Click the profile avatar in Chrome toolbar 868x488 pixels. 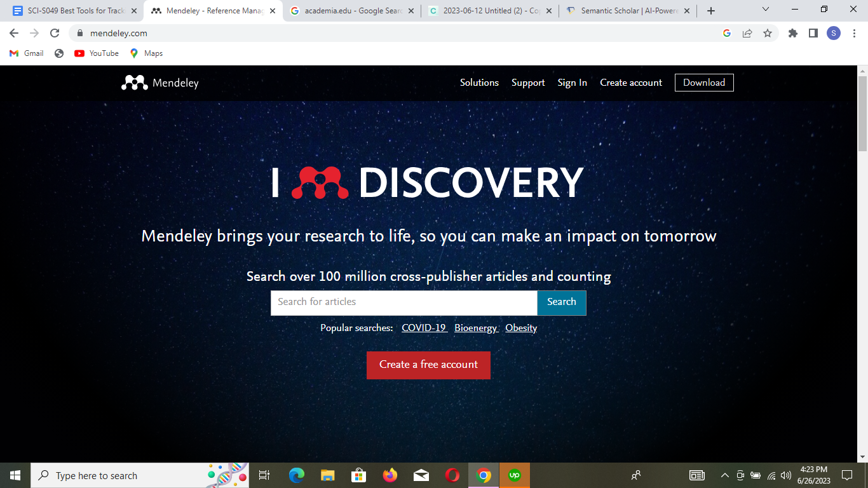(834, 33)
